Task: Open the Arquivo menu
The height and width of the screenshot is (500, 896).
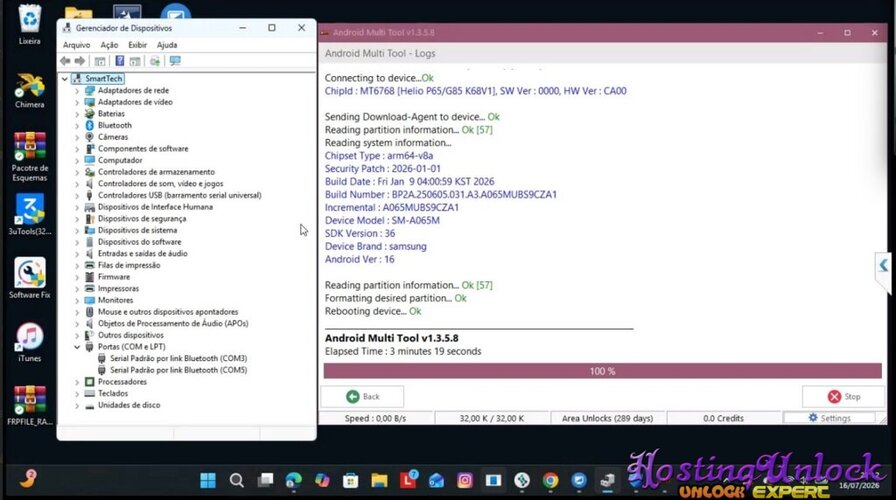Action: 77,45
